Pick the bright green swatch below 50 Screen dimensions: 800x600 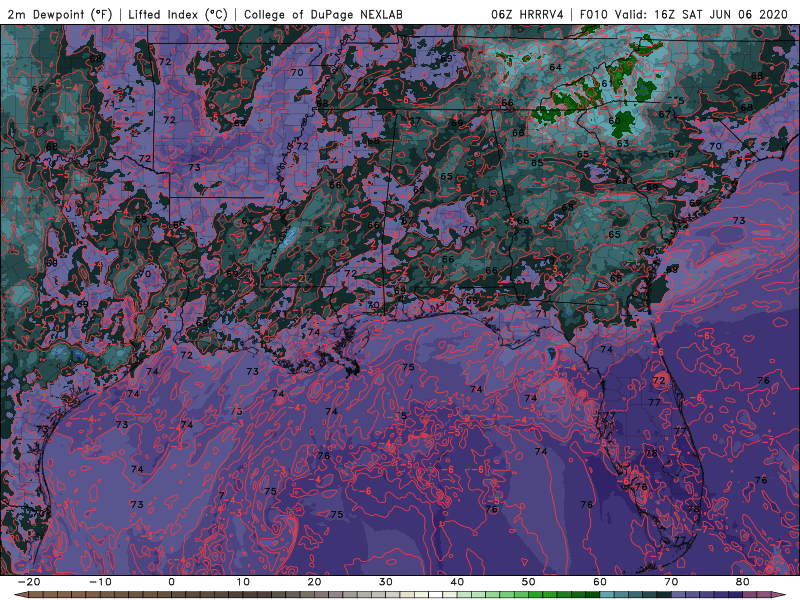coord(536,594)
